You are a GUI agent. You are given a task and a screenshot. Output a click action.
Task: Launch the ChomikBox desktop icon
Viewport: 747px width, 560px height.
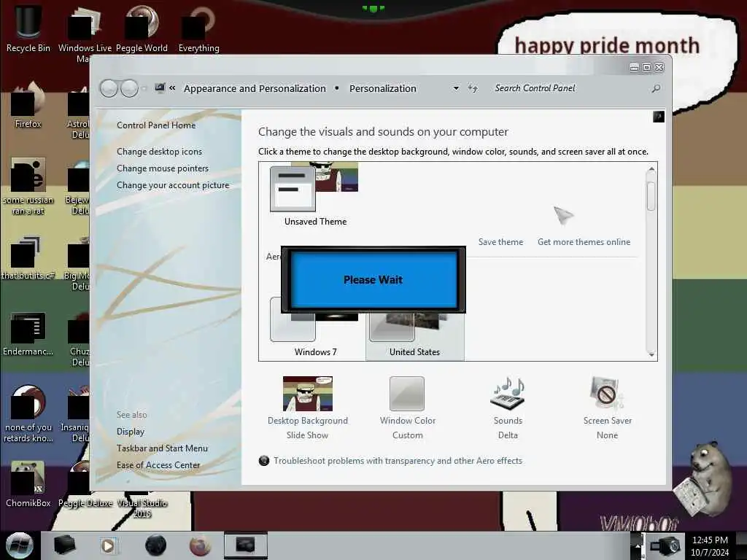pyautogui.click(x=28, y=484)
